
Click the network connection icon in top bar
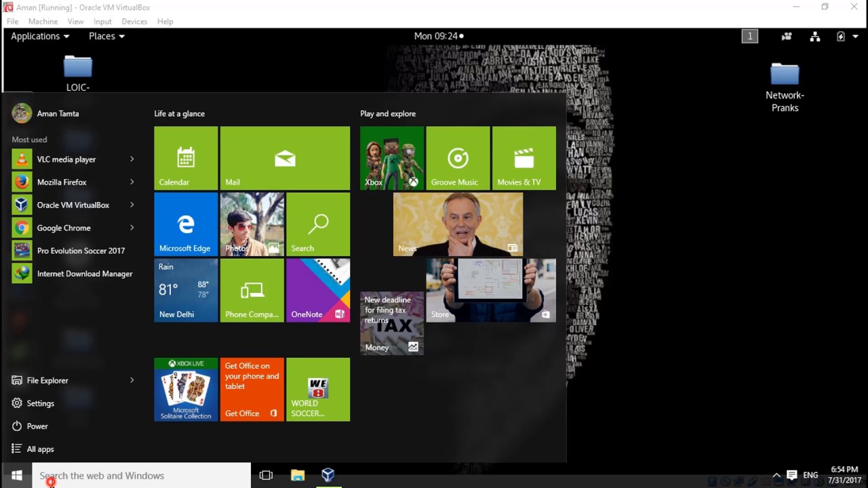point(815,36)
